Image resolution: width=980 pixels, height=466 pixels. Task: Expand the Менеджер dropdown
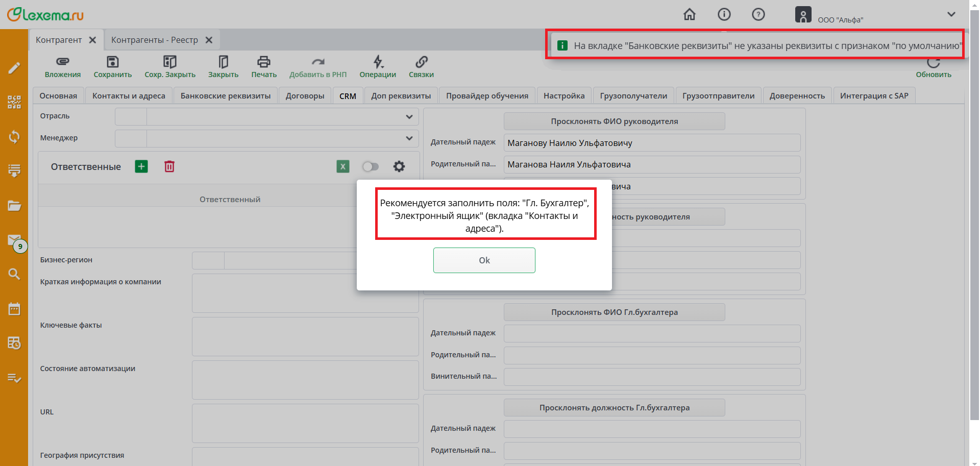click(409, 138)
